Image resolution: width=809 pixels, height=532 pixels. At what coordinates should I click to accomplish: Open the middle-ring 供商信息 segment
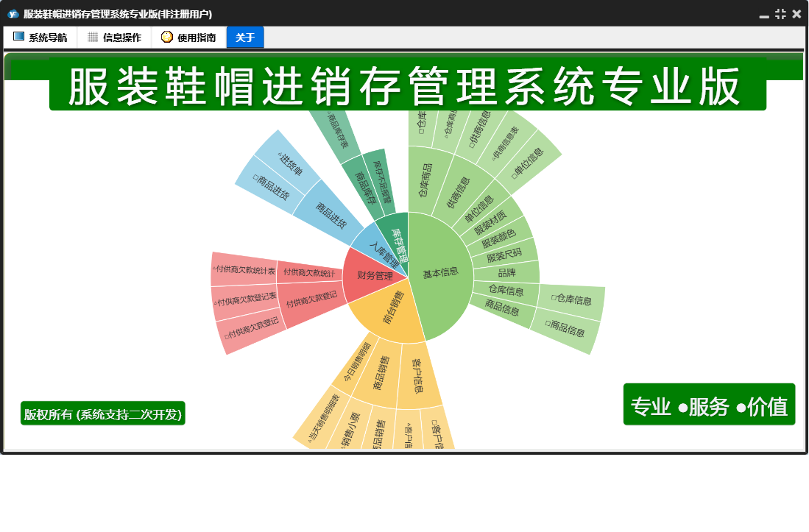pyautogui.click(x=458, y=192)
